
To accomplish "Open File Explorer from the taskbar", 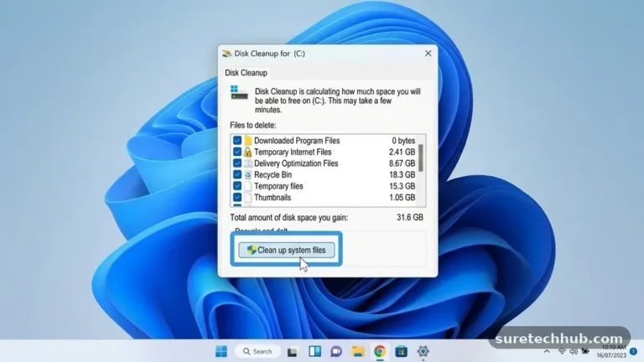I will [x=358, y=351].
